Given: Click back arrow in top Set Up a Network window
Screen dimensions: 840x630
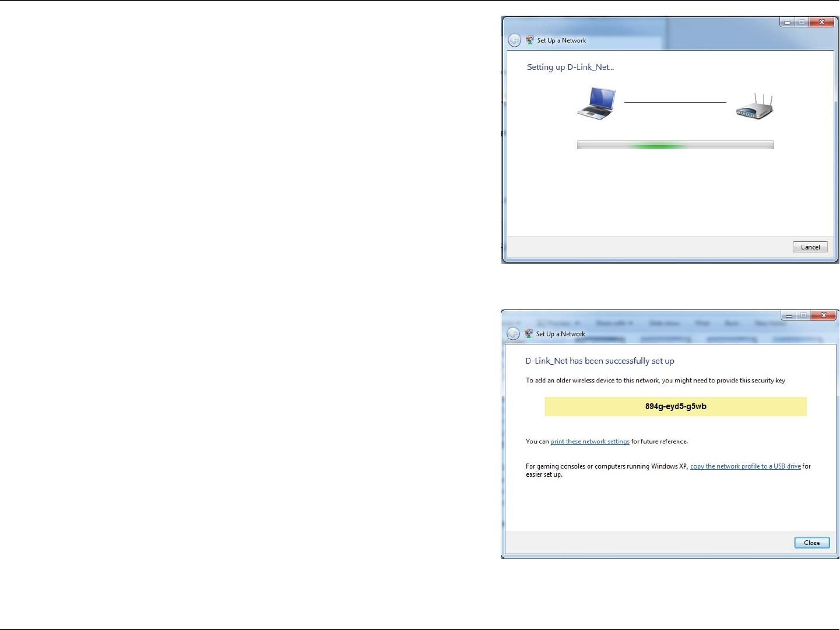Looking at the screenshot, I should [x=514, y=40].
